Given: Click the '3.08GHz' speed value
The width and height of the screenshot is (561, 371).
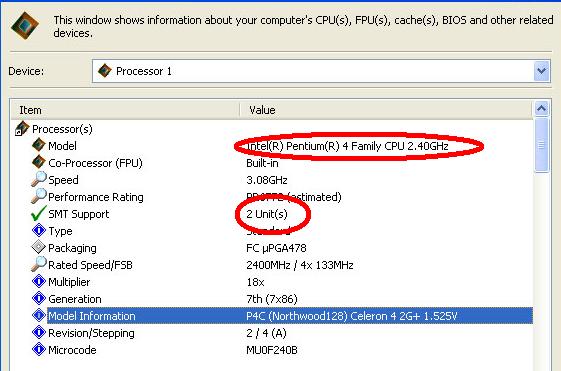Looking at the screenshot, I should (267, 180).
